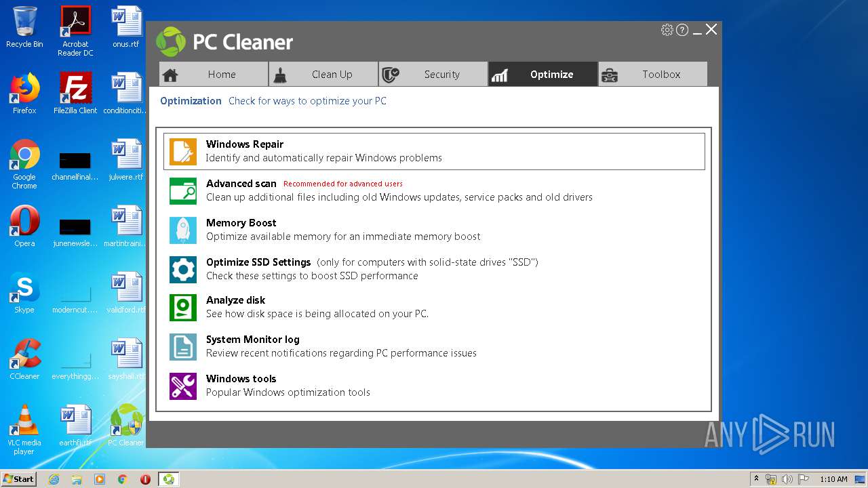
Task: Select the Google Chrome desktop shortcut
Action: [x=24, y=164]
